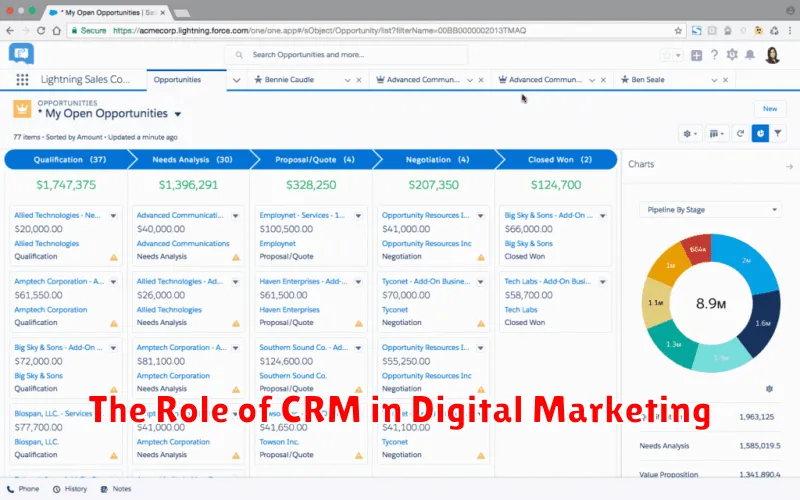Open new browser tab button
This screenshot has height=500, width=800.
(182, 13)
